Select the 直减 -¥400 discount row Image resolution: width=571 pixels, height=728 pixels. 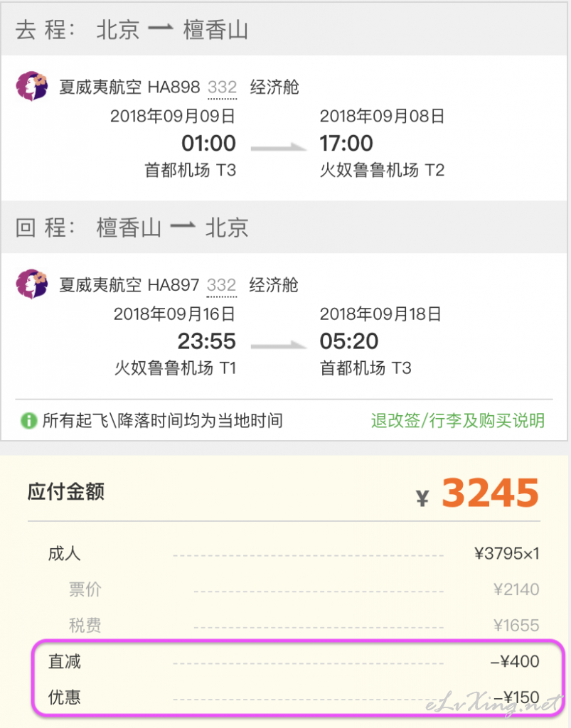click(x=294, y=661)
